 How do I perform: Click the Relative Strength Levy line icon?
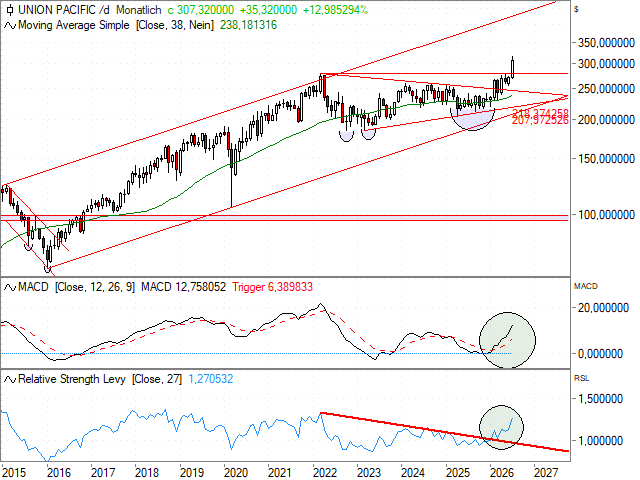[x=10, y=380]
